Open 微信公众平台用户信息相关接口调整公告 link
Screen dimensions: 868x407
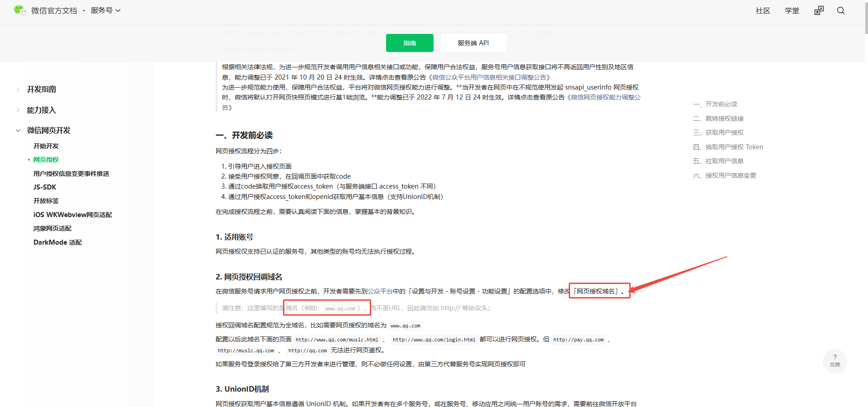tap(489, 77)
